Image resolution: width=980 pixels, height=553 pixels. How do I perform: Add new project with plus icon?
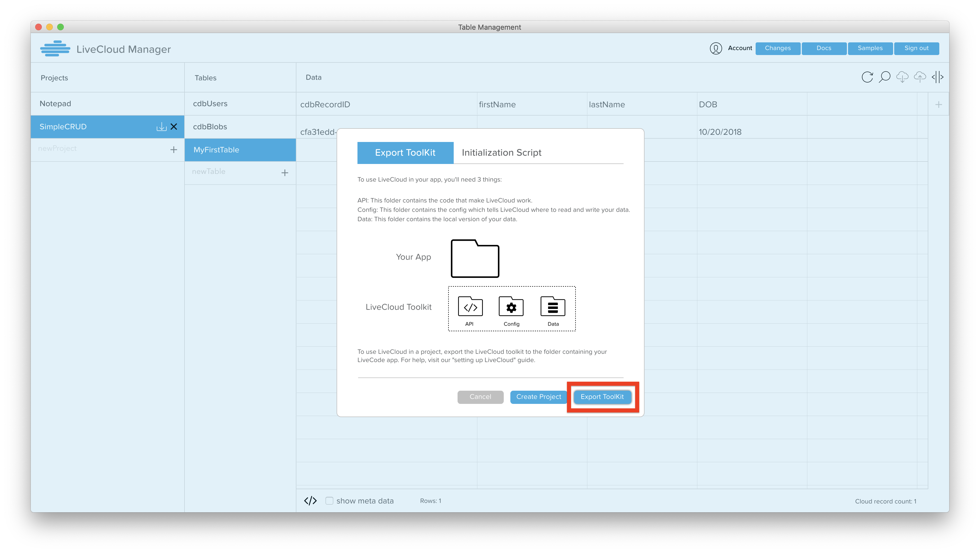pos(174,150)
